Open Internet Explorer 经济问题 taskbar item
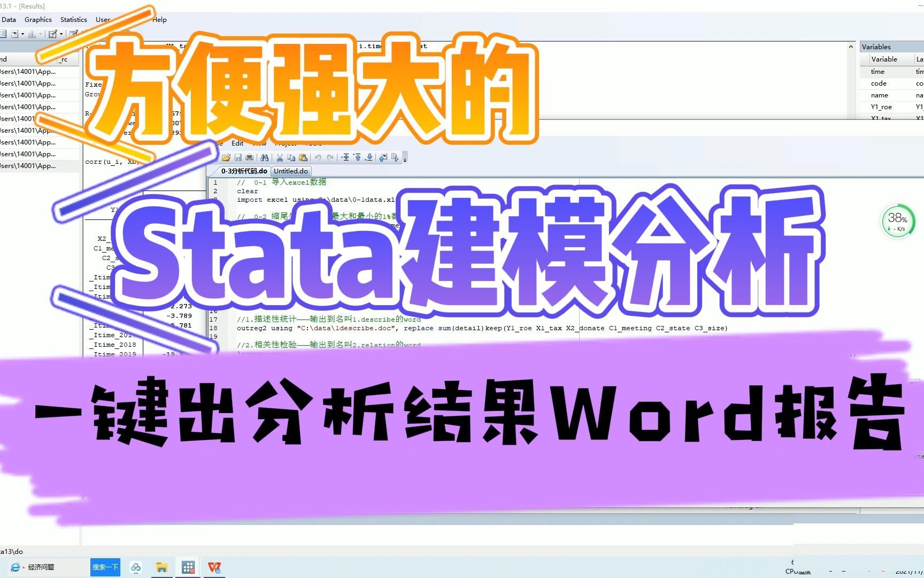 pyautogui.click(x=33, y=567)
